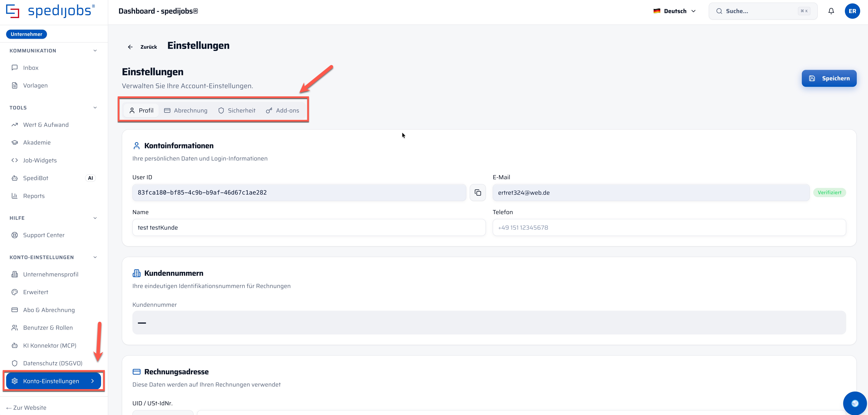Click the spedijobs logo
The image size is (868, 415).
51,11
